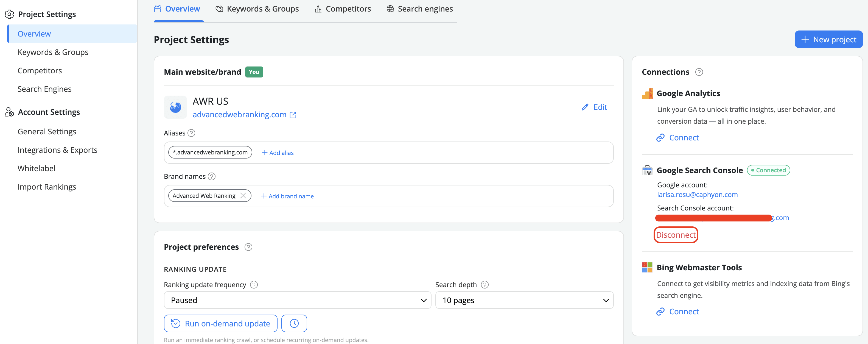868x344 pixels.
Task: Switch to the Keywords & Groups tab label
Action: click(x=263, y=9)
